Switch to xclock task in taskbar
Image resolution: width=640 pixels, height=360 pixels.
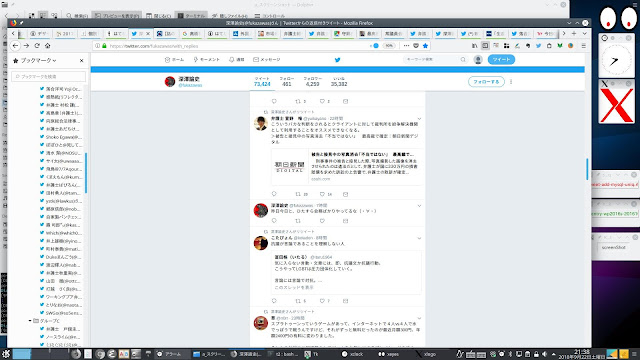[353, 354]
